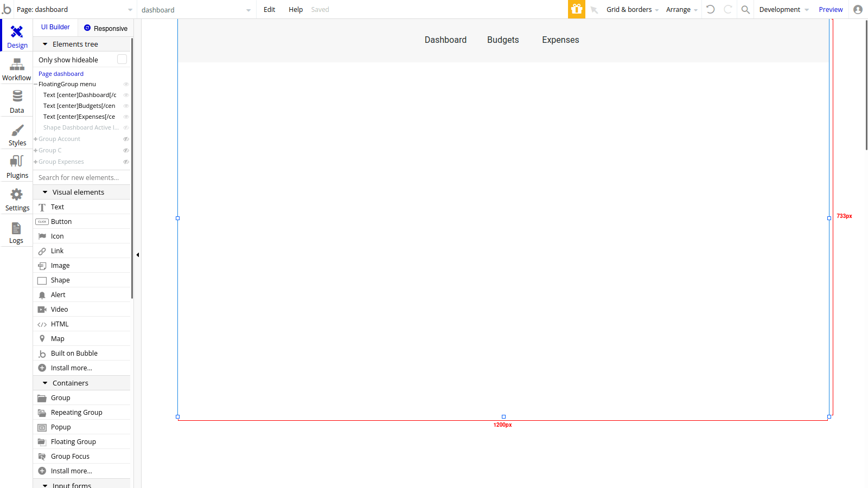This screenshot has height=488, width=868.
Task: Enable the Only show hideable checkbox
Action: (122, 59)
